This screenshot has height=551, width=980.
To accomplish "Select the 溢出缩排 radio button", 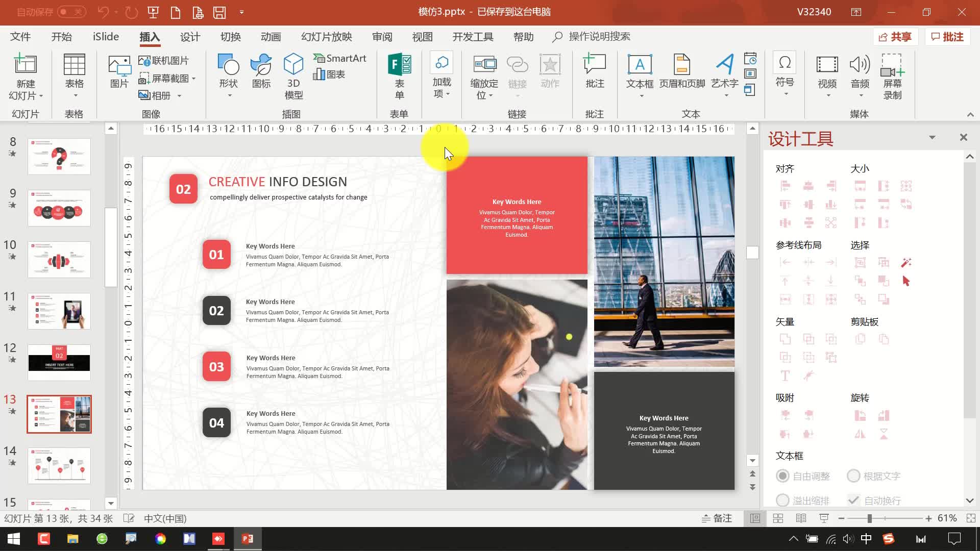I will [782, 500].
